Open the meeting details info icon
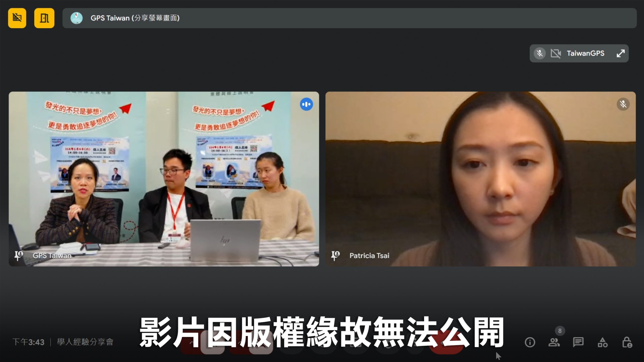644x362 pixels. 530,342
